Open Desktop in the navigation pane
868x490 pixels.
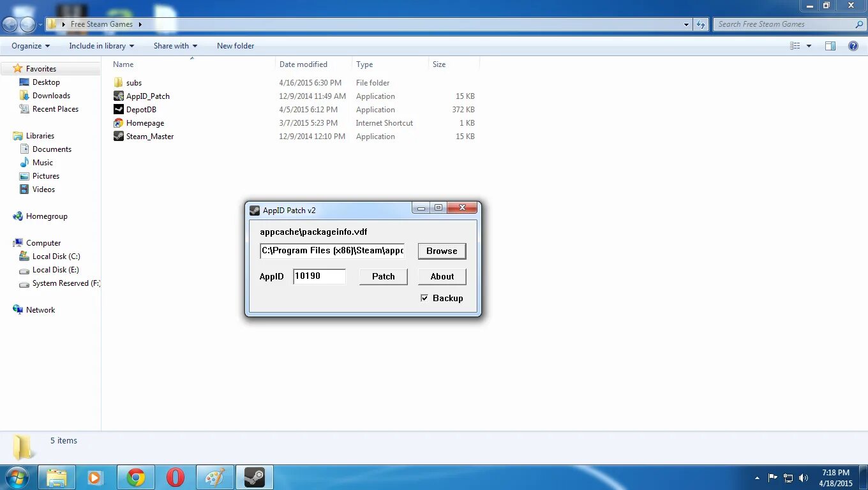46,82
